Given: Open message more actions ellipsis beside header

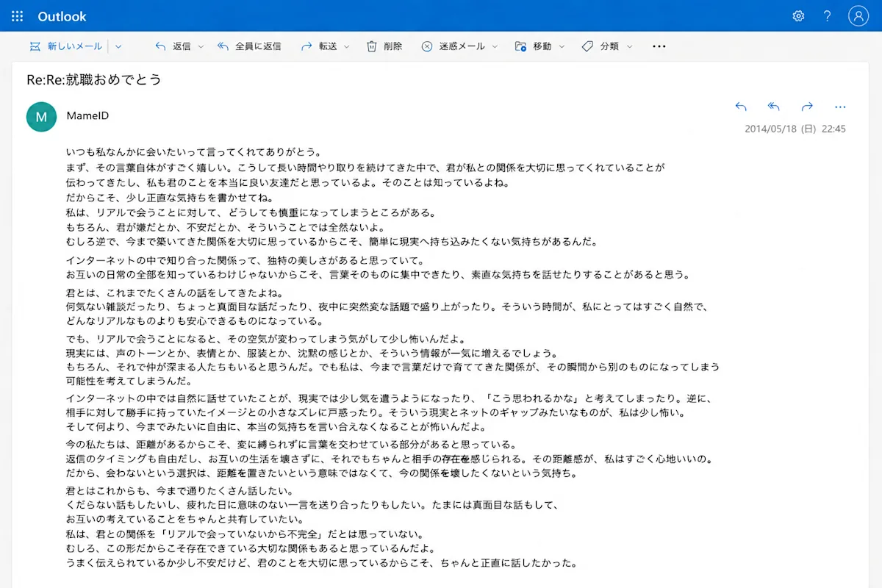Looking at the screenshot, I should coord(840,107).
